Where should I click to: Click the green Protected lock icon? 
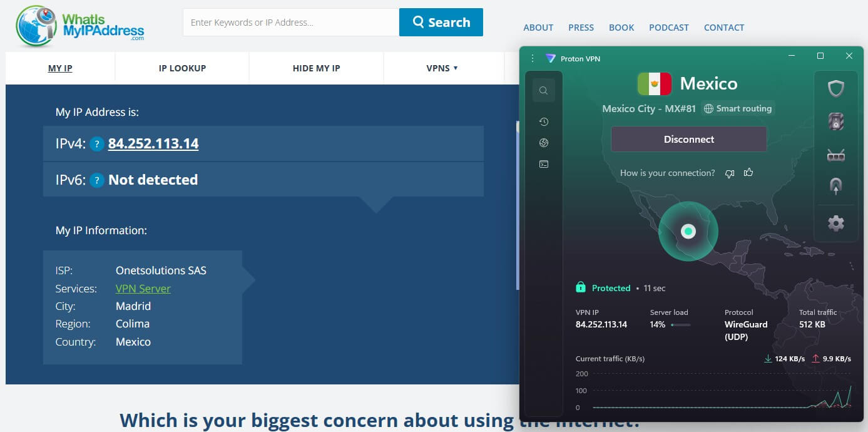pos(580,287)
